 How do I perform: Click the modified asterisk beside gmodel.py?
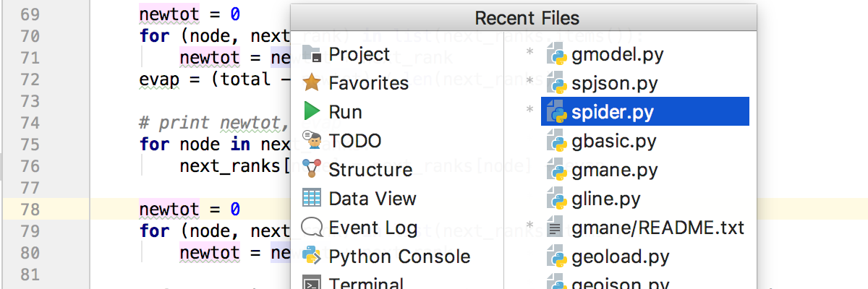click(529, 53)
